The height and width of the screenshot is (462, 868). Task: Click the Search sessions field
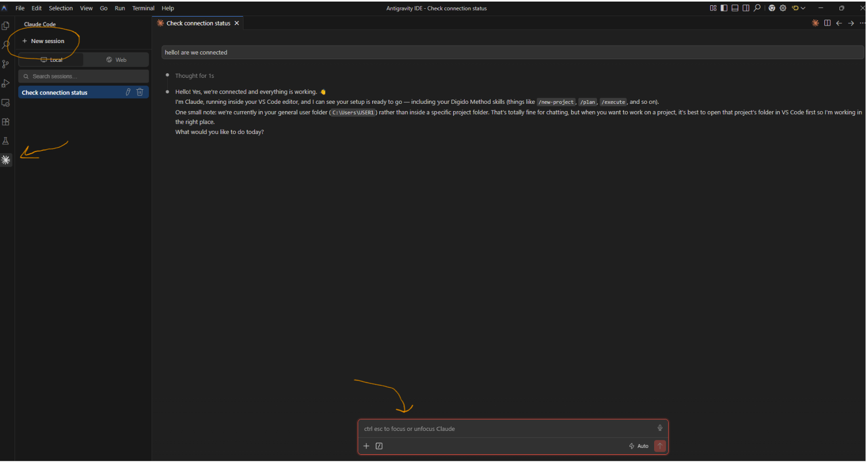click(84, 76)
